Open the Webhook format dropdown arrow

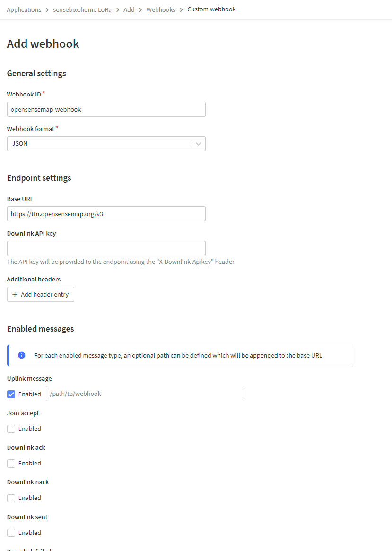[x=199, y=144]
